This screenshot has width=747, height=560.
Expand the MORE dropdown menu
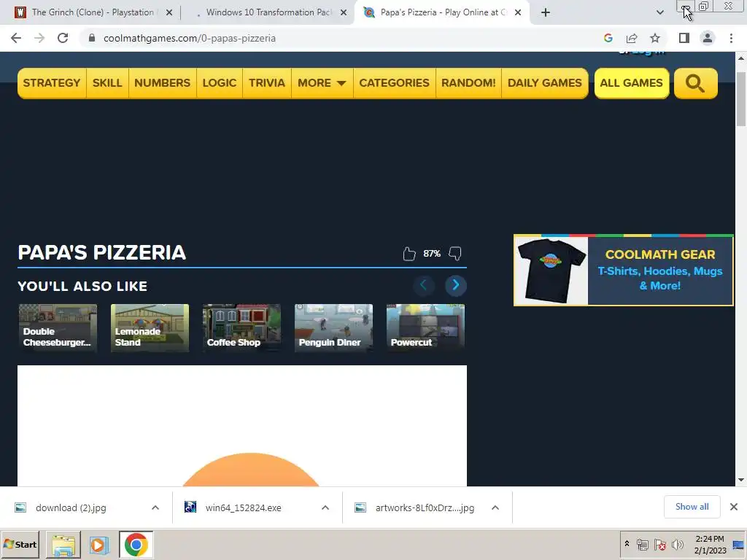322,83
